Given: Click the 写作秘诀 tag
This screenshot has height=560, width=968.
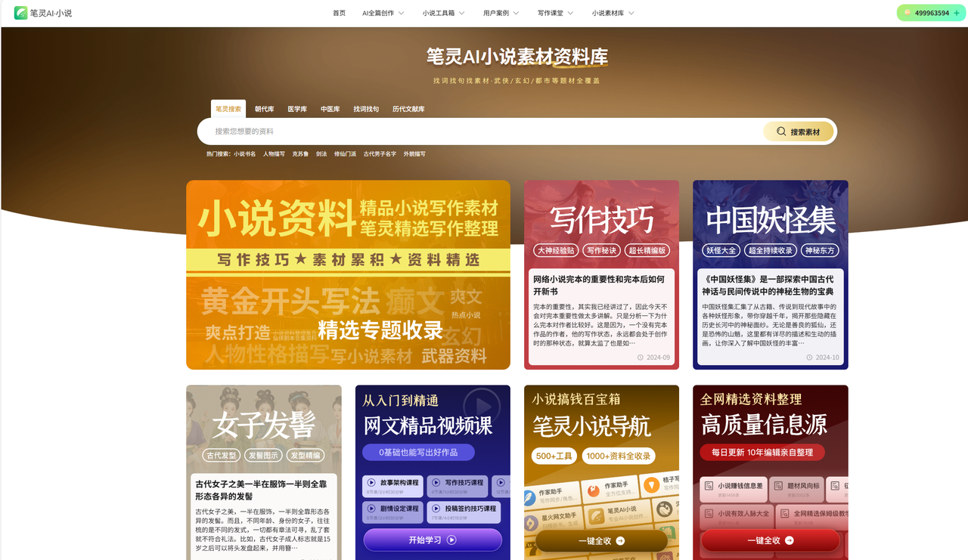Looking at the screenshot, I should tap(602, 250).
